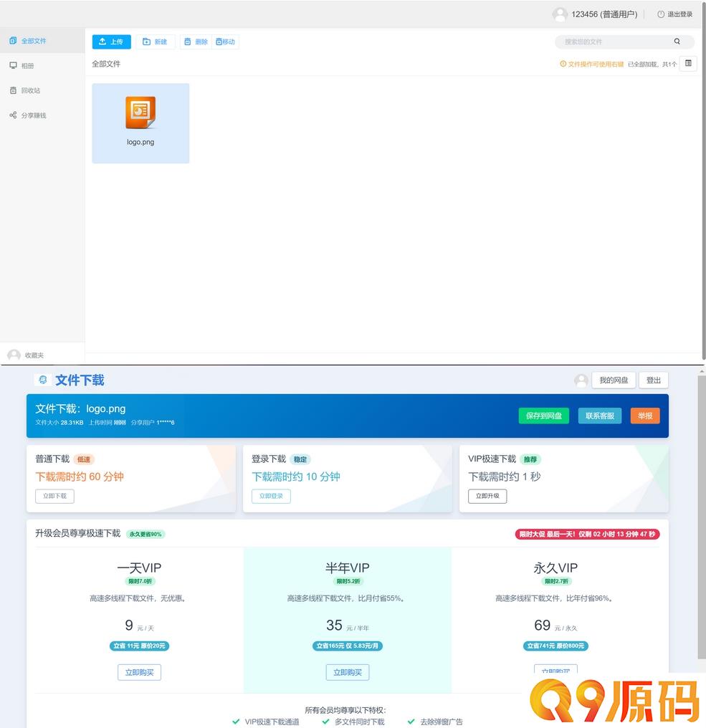Click the 收藏夹 avatar icon
The height and width of the screenshot is (728, 706).
click(14, 355)
